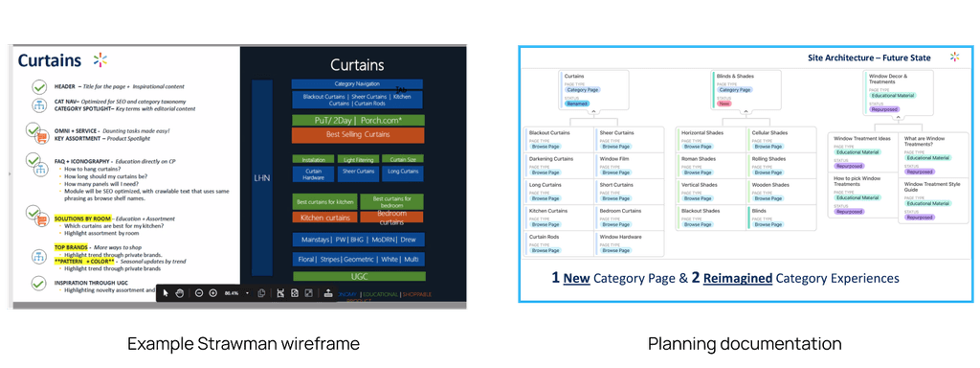Click the Long Curtains blue block in the wireframe
Screen dimensions: 980x368
(x=403, y=174)
